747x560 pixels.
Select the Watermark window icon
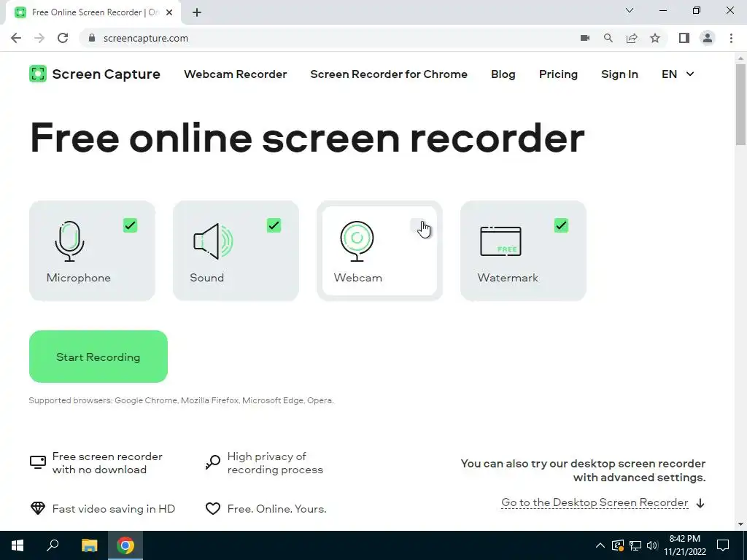click(500, 241)
